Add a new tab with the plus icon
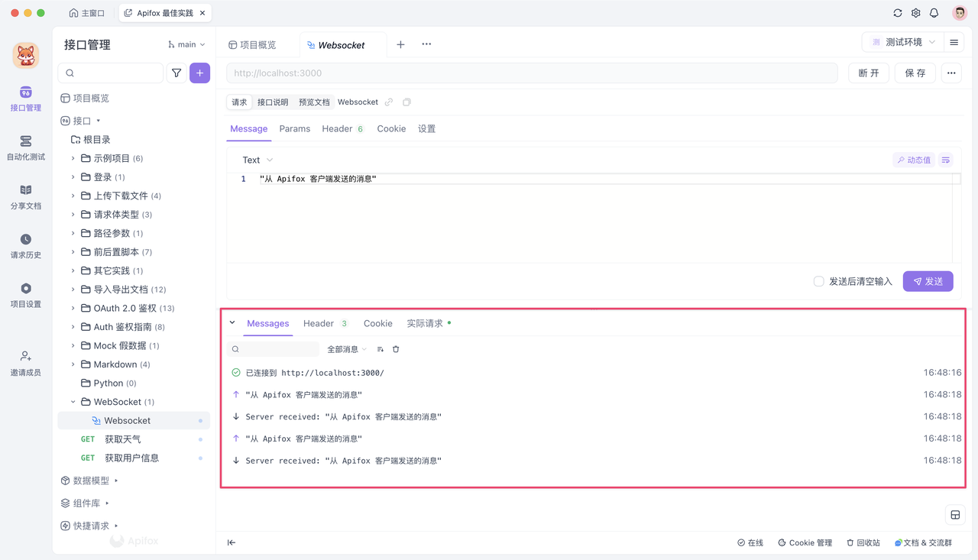The image size is (978, 560). click(400, 44)
